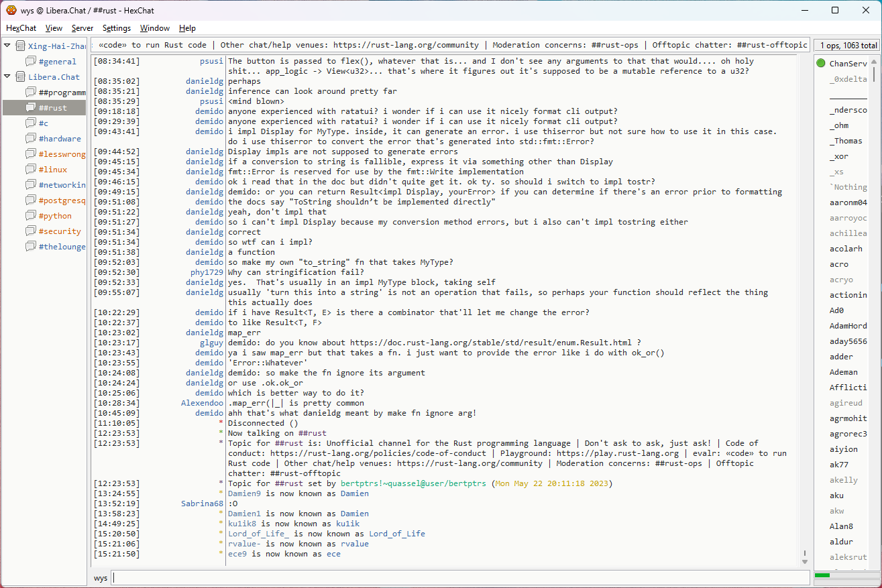Click the wys nickname button
The width and height of the screenshot is (882, 588).
pos(100,578)
